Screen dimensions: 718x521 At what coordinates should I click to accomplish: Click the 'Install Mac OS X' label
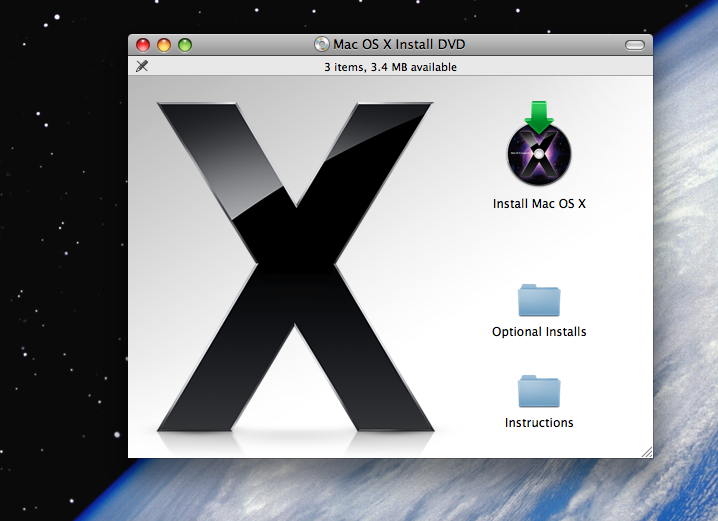pos(539,204)
